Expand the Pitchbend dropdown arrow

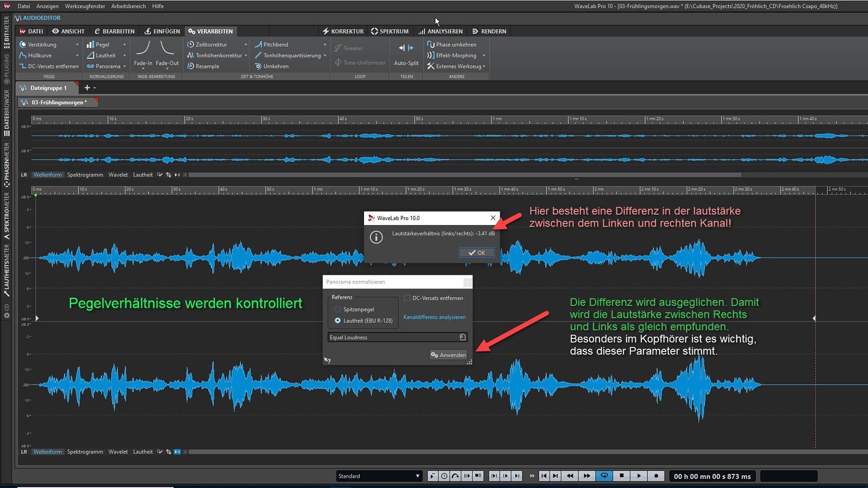[x=325, y=44]
